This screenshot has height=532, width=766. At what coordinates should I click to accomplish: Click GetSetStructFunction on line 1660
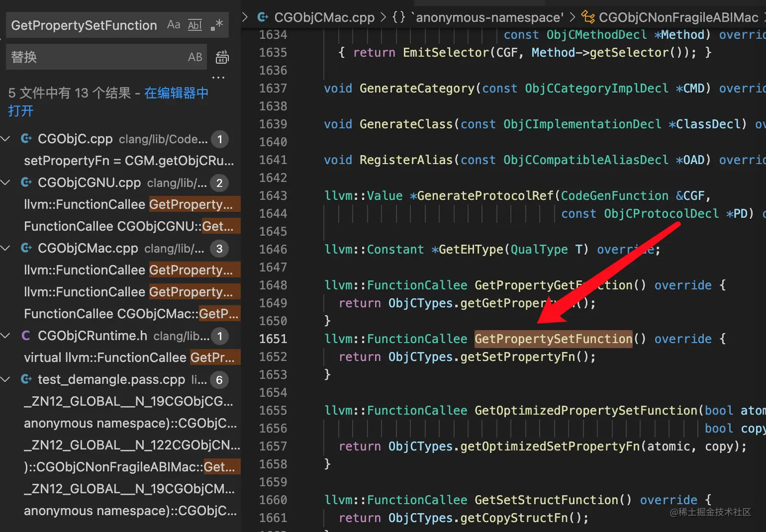pyautogui.click(x=546, y=500)
